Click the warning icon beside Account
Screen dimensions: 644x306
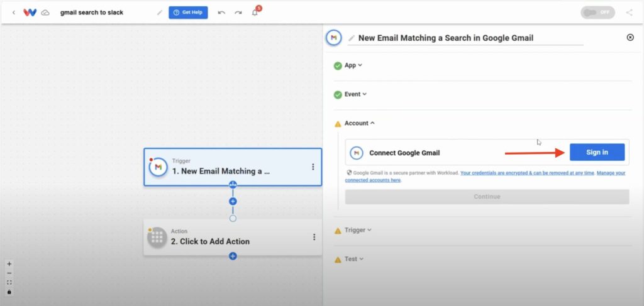pos(338,124)
